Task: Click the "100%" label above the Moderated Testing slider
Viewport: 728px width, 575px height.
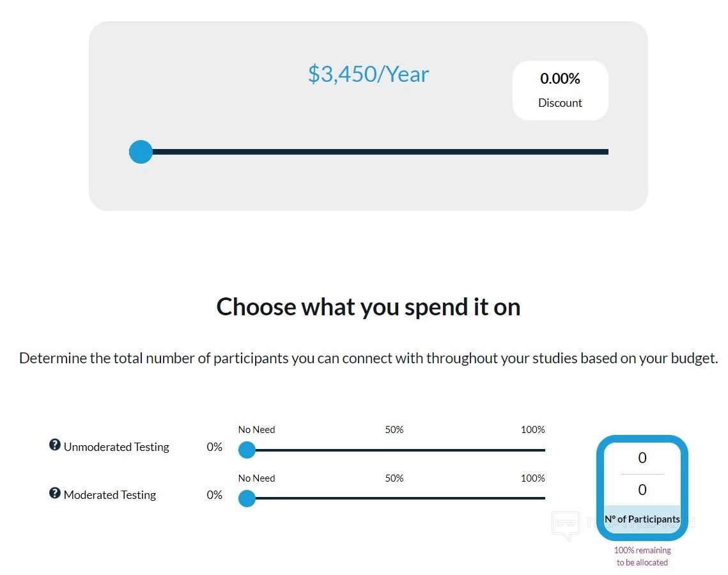Action: pyautogui.click(x=532, y=478)
